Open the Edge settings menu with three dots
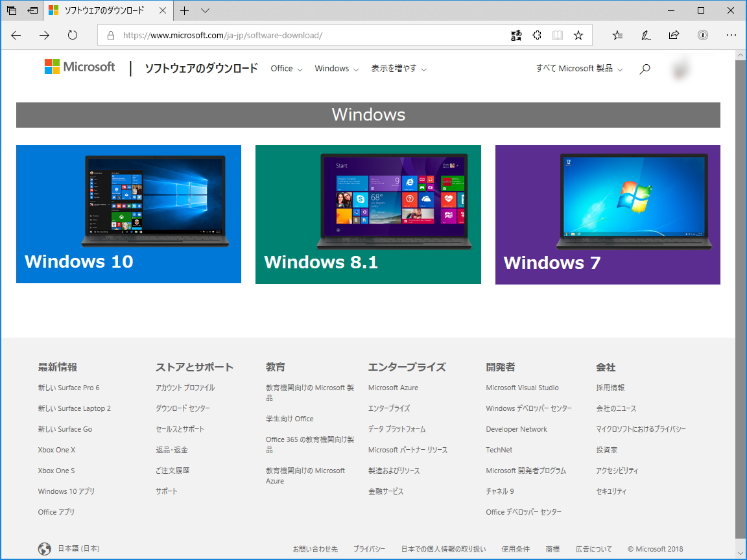Screen dimensions: 747x560 click(731, 36)
